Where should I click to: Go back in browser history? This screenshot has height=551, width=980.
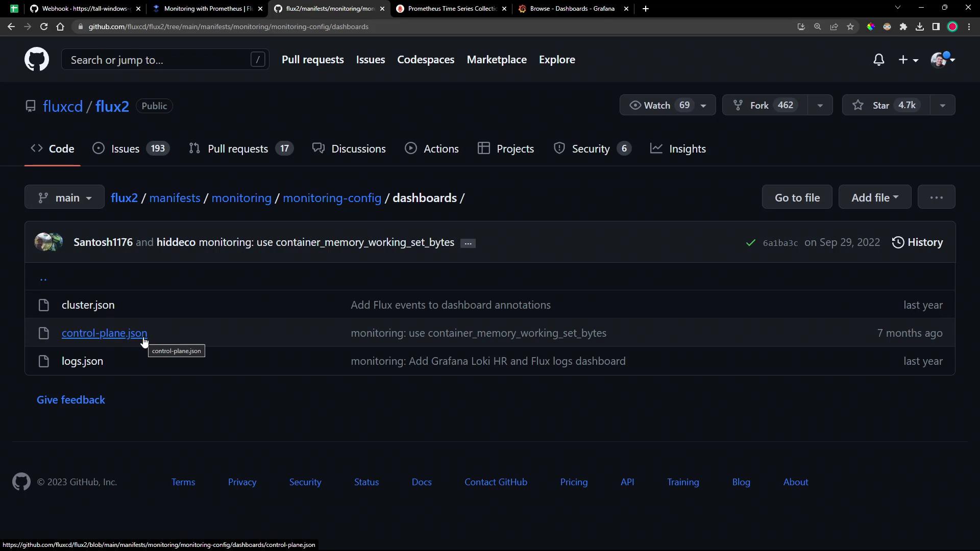(11, 27)
